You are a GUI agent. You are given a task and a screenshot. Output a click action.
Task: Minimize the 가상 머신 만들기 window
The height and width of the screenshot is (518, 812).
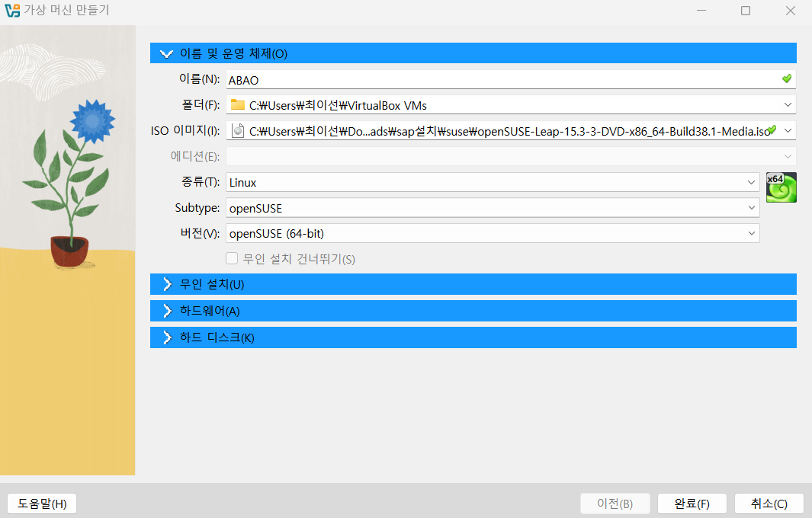tap(701, 11)
